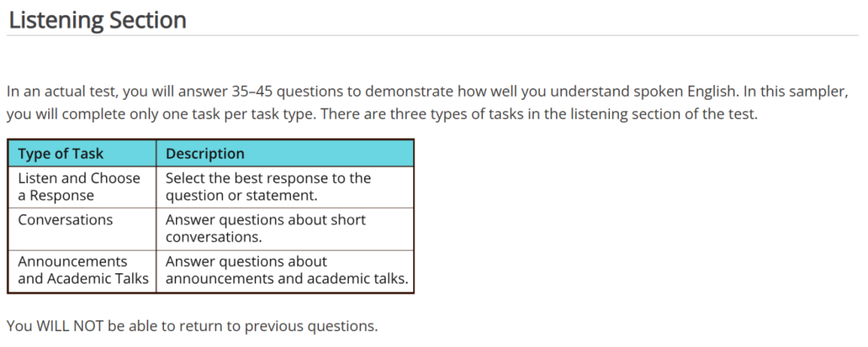The image size is (868, 347).
Task: Click the Conversations task type cell
Action: pos(82,229)
